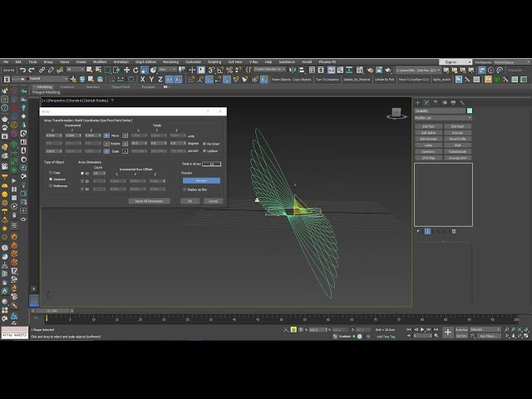Viewport: 532px width, 399px height.
Task: Toggle Scene Explorer icon on main toolbar
Action: click(312, 70)
